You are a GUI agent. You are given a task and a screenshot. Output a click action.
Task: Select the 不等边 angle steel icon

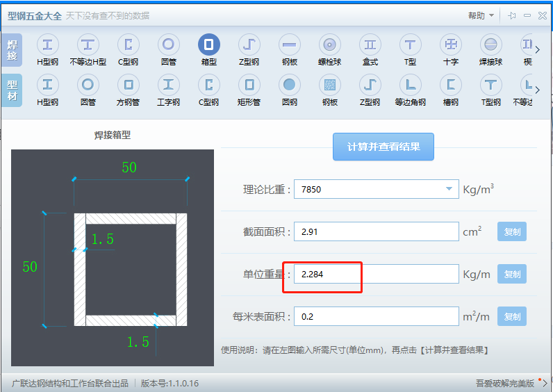[527, 85]
